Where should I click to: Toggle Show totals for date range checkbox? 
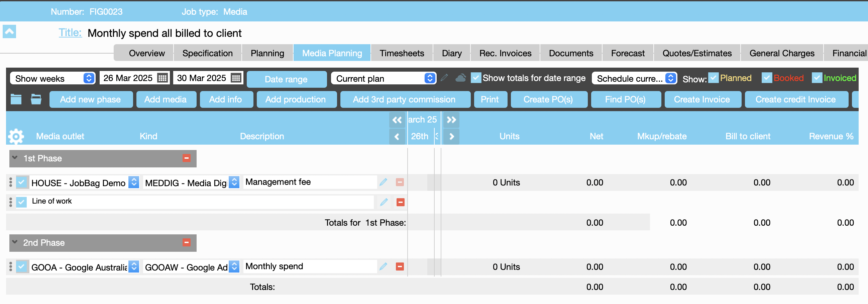pos(476,78)
